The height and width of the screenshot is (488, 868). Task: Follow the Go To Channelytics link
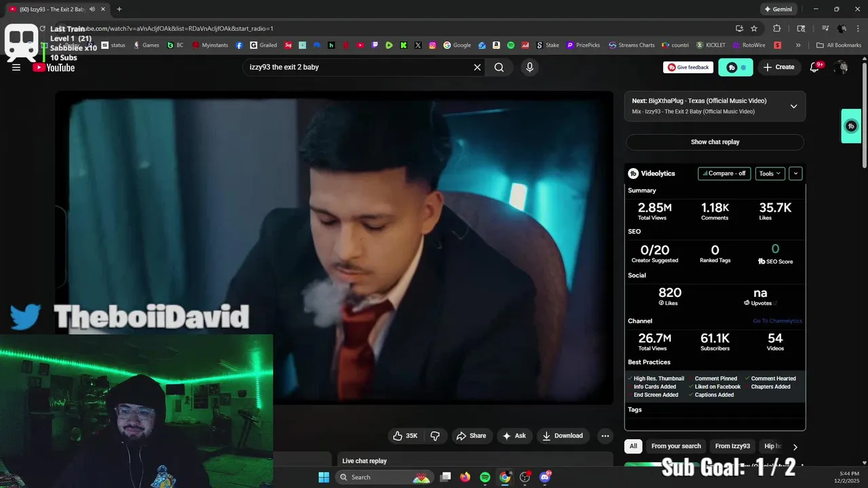[777, 321]
